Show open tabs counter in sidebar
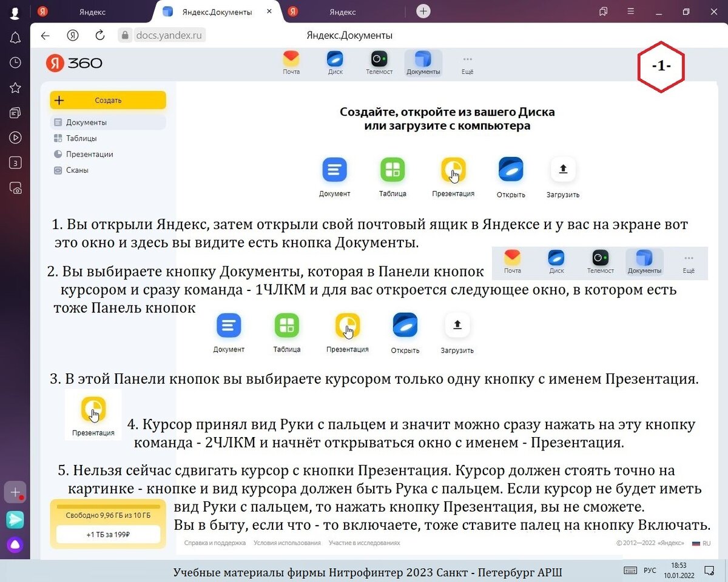 [x=15, y=162]
